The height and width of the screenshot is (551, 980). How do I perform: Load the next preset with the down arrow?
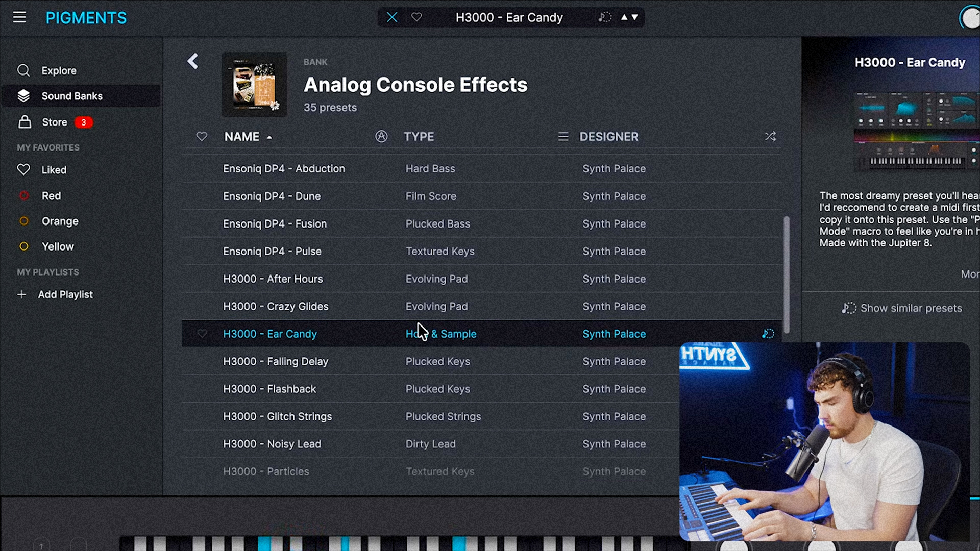[x=635, y=17]
